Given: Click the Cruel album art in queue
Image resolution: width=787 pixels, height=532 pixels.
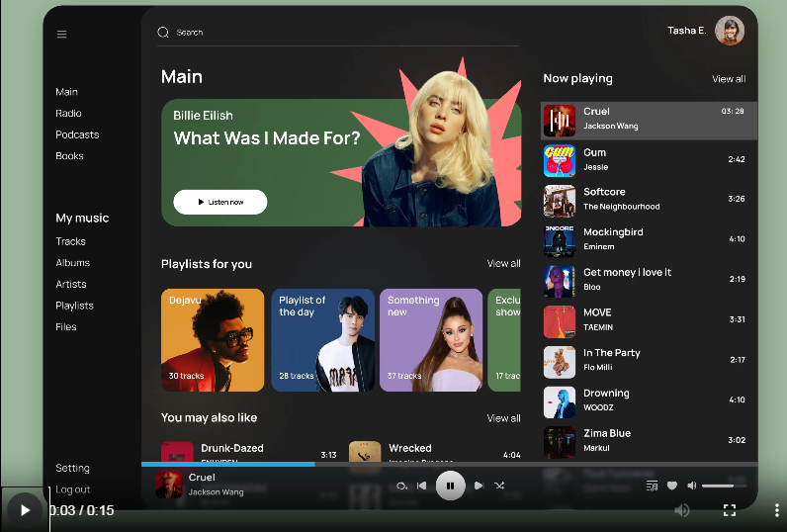Looking at the screenshot, I should [560, 121].
